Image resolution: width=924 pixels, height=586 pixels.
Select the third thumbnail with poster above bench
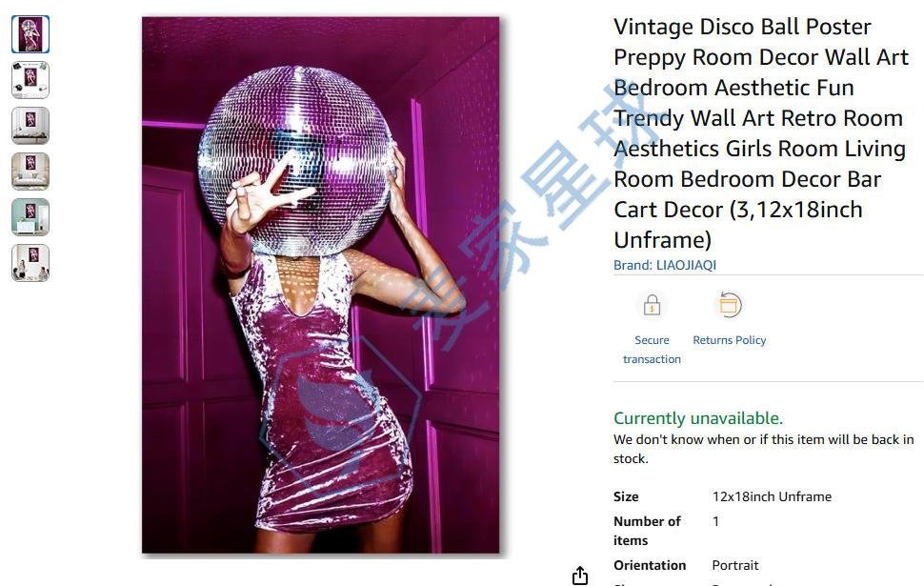point(30,126)
